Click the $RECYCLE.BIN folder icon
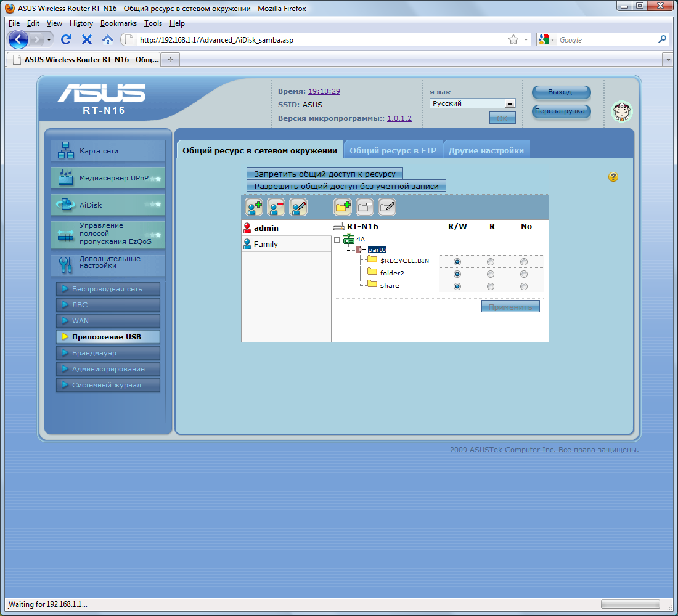Screen dimensions: 678x616 pyautogui.click(x=372, y=259)
